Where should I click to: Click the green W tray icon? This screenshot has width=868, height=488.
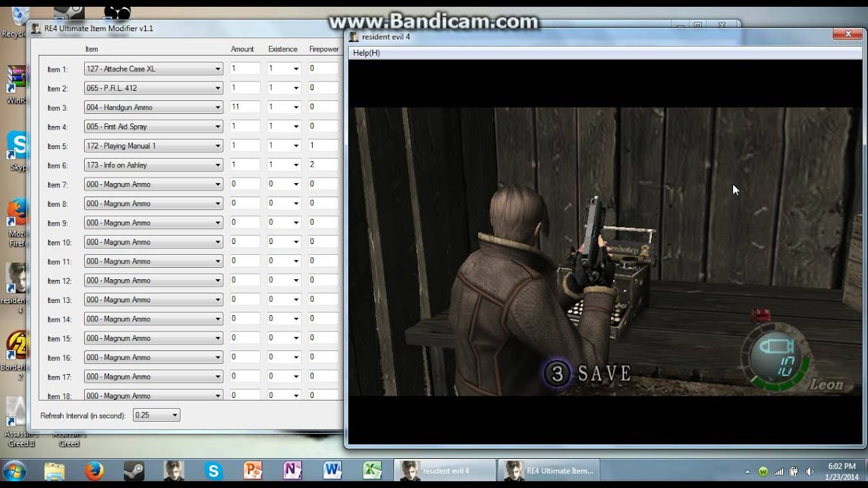click(x=764, y=471)
